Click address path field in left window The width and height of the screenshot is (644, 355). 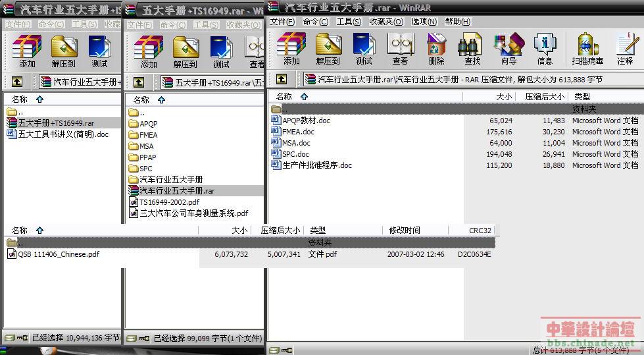pyautogui.click(x=80, y=82)
